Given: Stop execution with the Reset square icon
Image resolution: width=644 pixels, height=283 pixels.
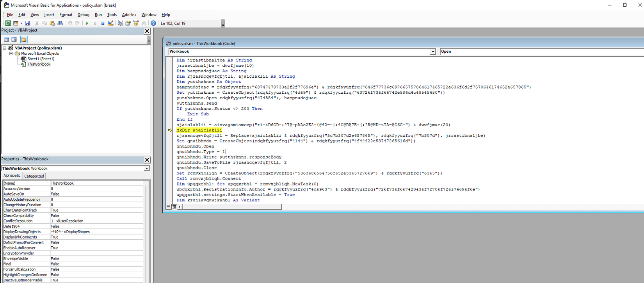Looking at the screenshot, I should pyautogui.click(x=103, y=23).
